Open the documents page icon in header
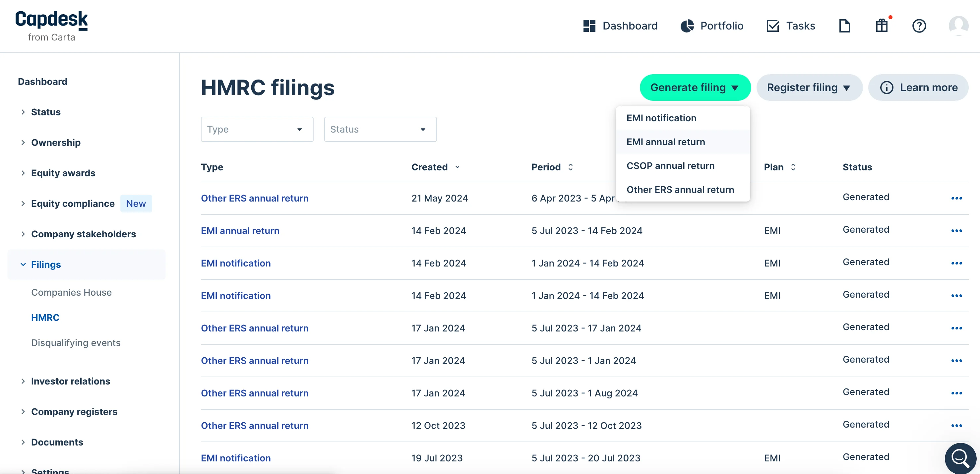The width and height of the screenshot is (980, 474). pyautogui.click(x=844, y=26)
